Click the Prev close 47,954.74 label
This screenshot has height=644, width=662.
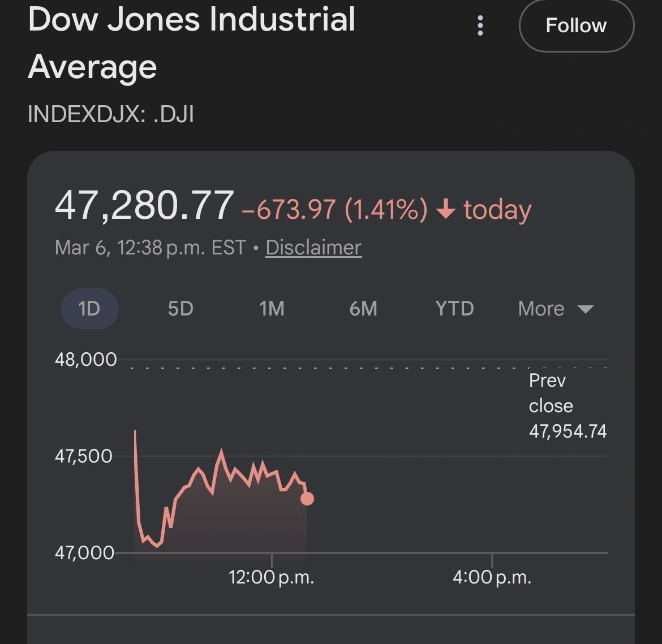567,406
